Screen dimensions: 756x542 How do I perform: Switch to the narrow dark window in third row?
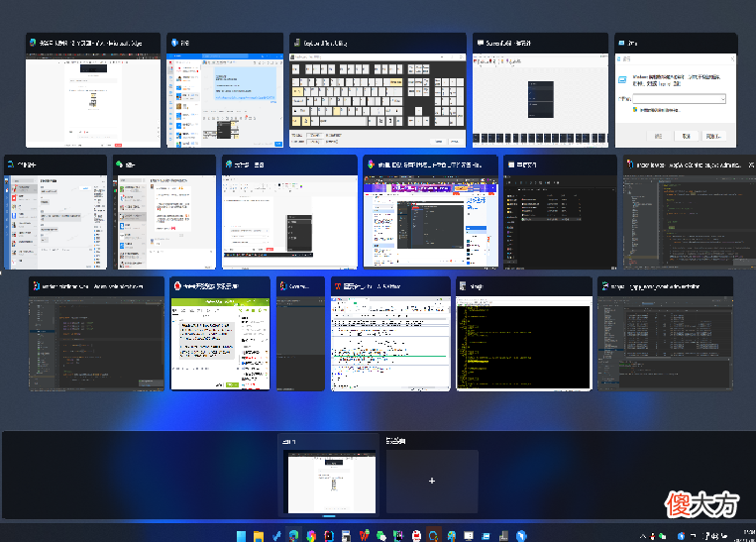(301, 334)
